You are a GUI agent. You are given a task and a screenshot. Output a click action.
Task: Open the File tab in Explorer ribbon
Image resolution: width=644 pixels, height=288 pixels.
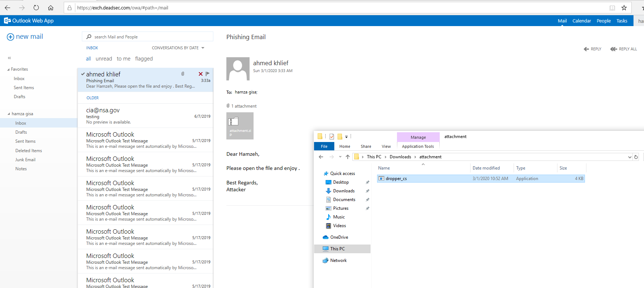[x=324, y=146]
